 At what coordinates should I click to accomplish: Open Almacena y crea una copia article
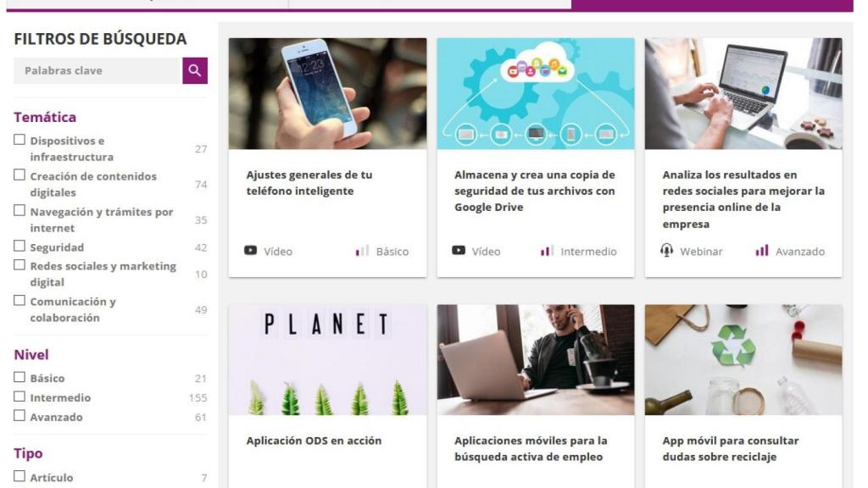point(534,191)
